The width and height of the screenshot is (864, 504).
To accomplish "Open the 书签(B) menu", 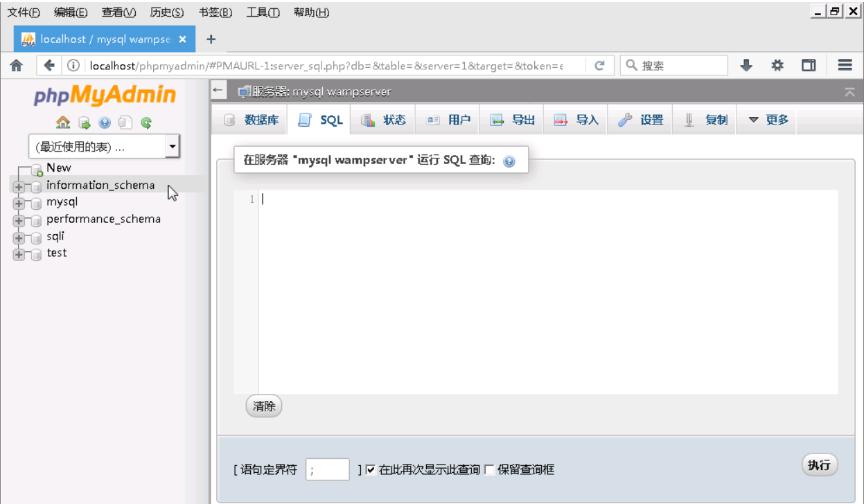I will pyautogui.click(x=215, y=12).
